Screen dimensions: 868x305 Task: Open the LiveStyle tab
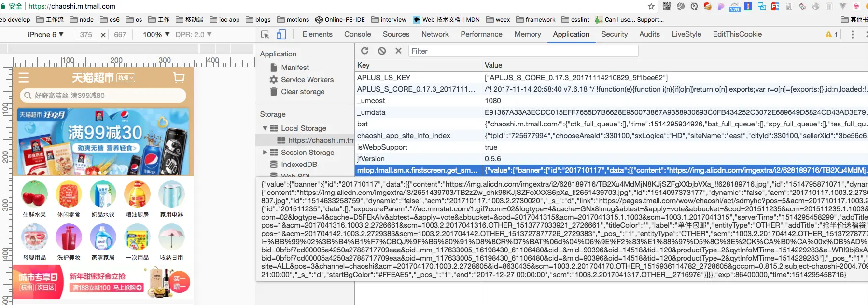coord(686,34)
